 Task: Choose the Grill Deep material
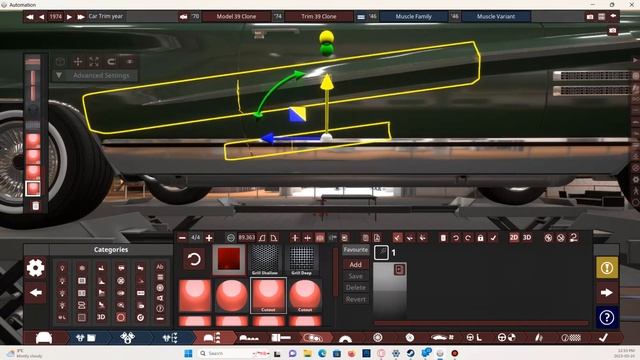coord(302,260)
